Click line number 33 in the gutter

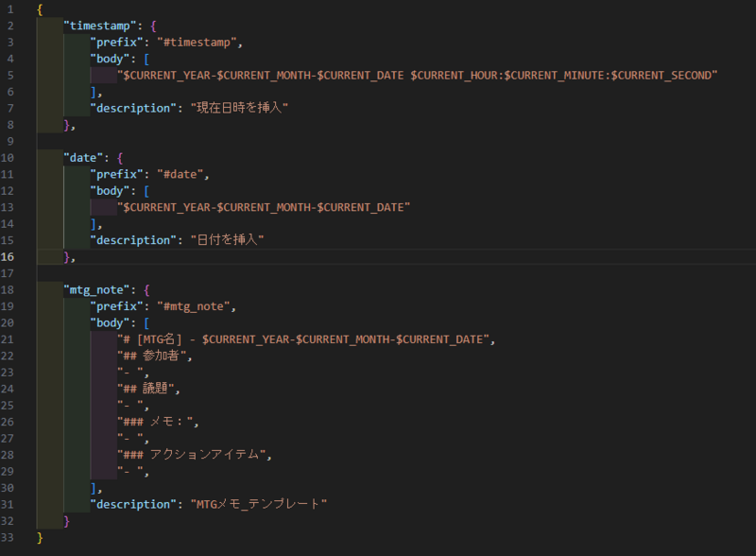click(x=8, y=537)
